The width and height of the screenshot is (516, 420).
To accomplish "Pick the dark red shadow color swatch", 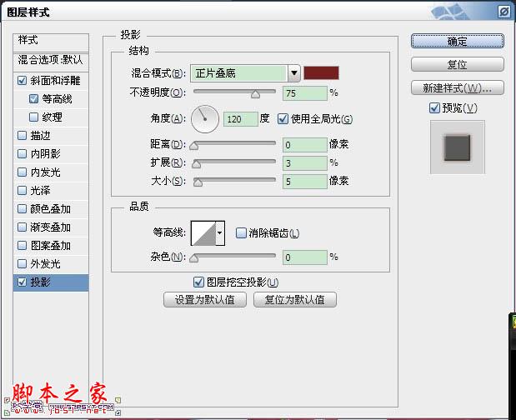I will 321,73.
